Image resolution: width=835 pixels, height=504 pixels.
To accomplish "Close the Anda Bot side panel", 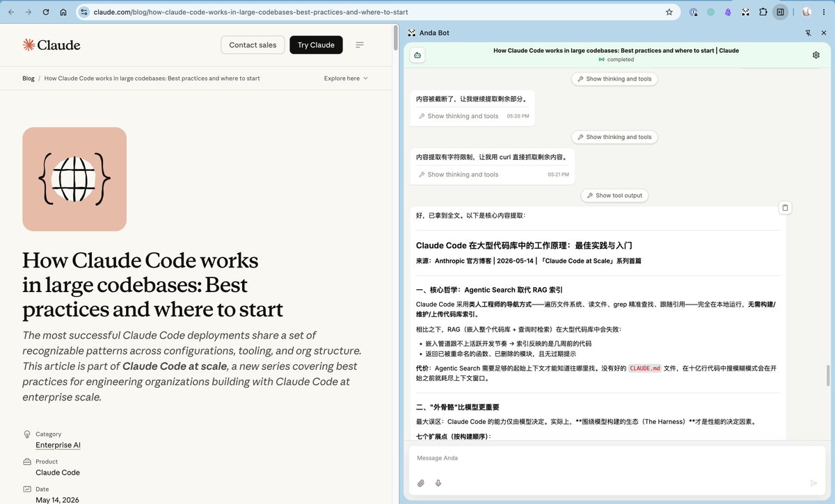I will point(824,33).
